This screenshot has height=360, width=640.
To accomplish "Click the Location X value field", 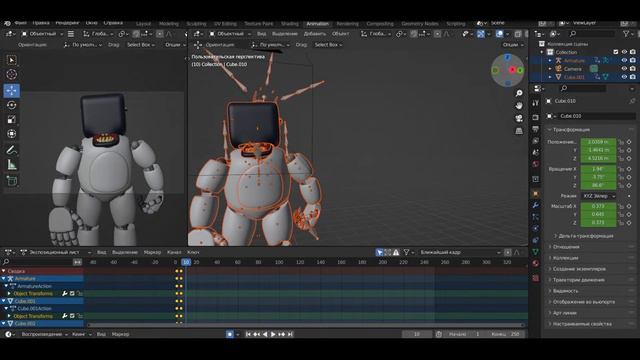I will [598, 142].
